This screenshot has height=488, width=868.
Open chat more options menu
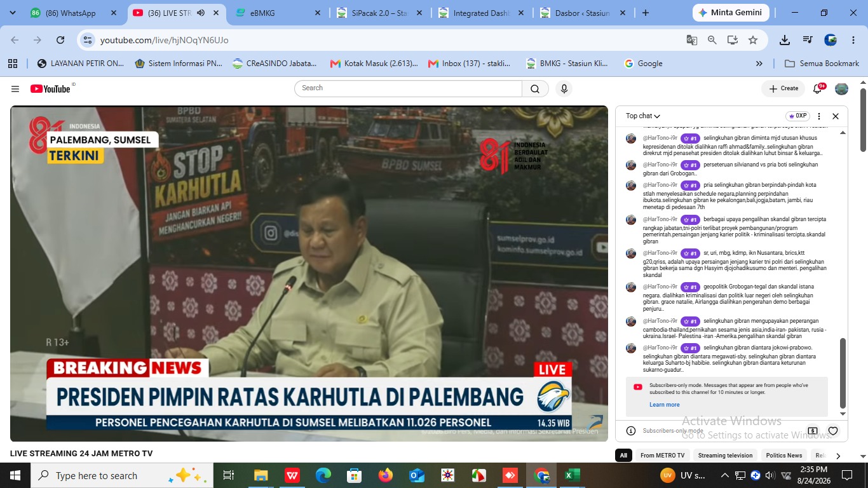[x=819, y=116]
